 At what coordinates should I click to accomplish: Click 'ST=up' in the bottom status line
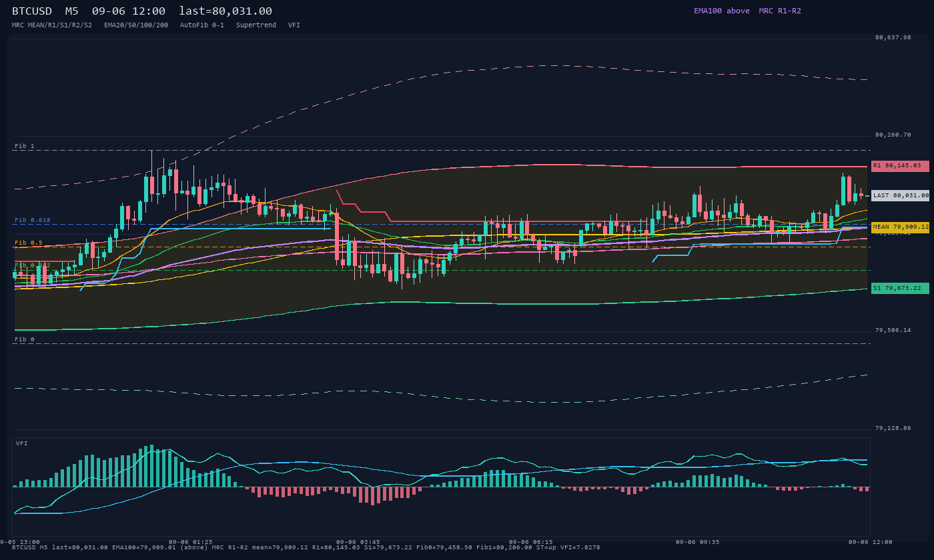546,547
